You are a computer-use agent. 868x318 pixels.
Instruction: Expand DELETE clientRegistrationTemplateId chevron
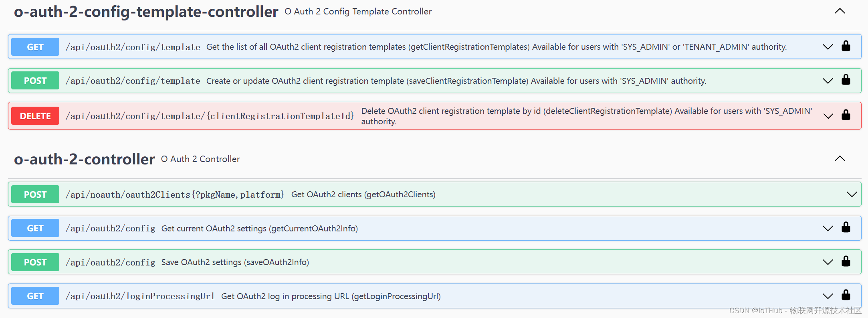[828, 116]
